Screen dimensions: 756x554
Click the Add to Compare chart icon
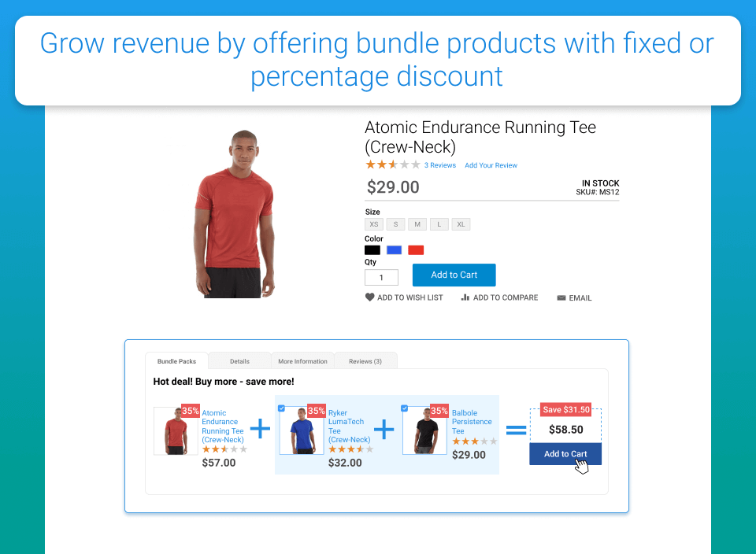[x=465, y=297]
